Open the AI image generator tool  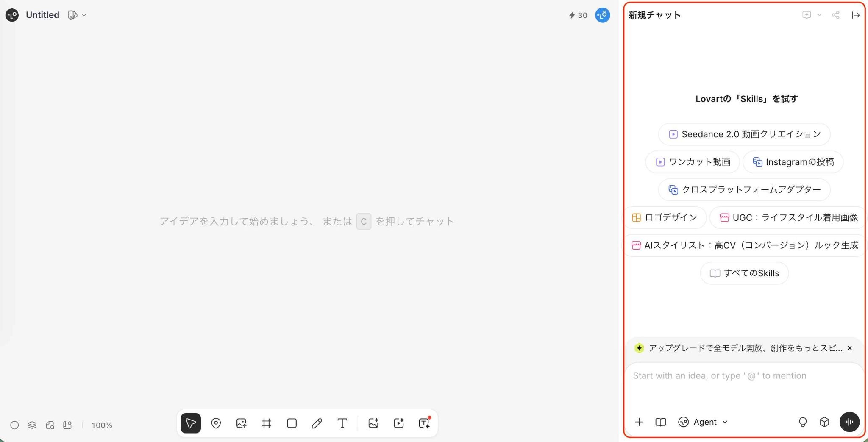click(x=373, y=423)
